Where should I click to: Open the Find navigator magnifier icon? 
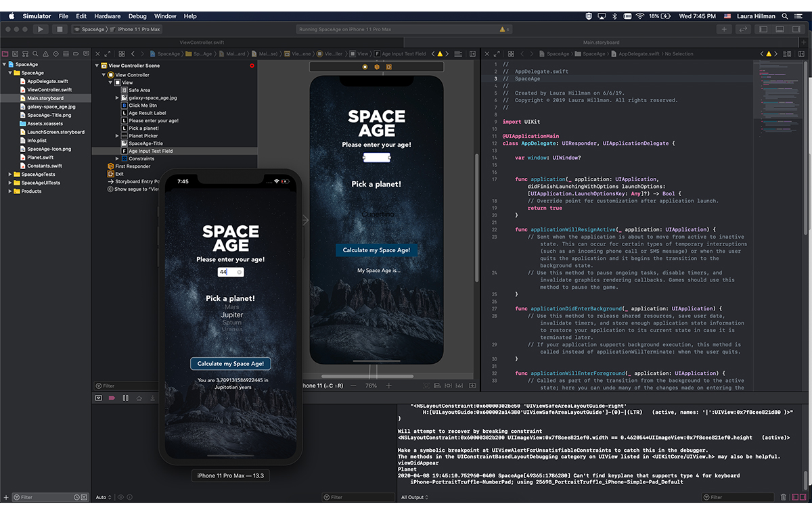pos(35,53)
